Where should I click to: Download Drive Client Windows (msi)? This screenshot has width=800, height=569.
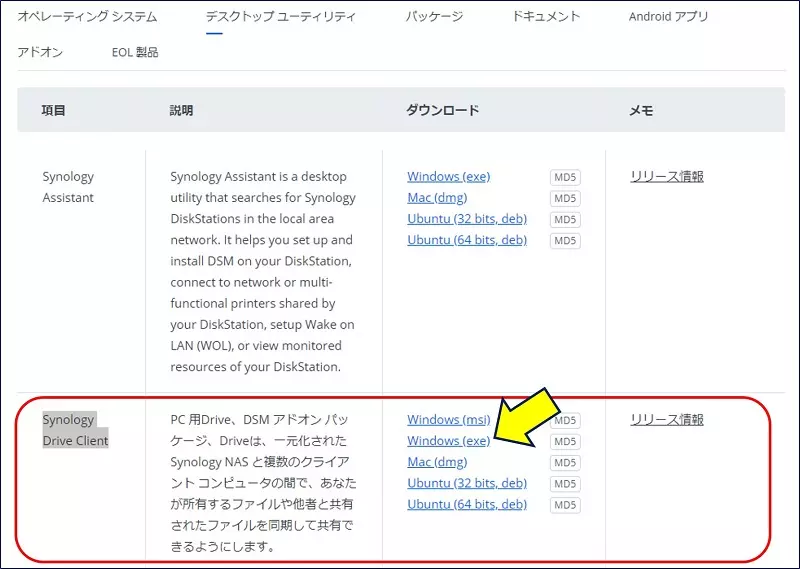click(x=448, y=419)
